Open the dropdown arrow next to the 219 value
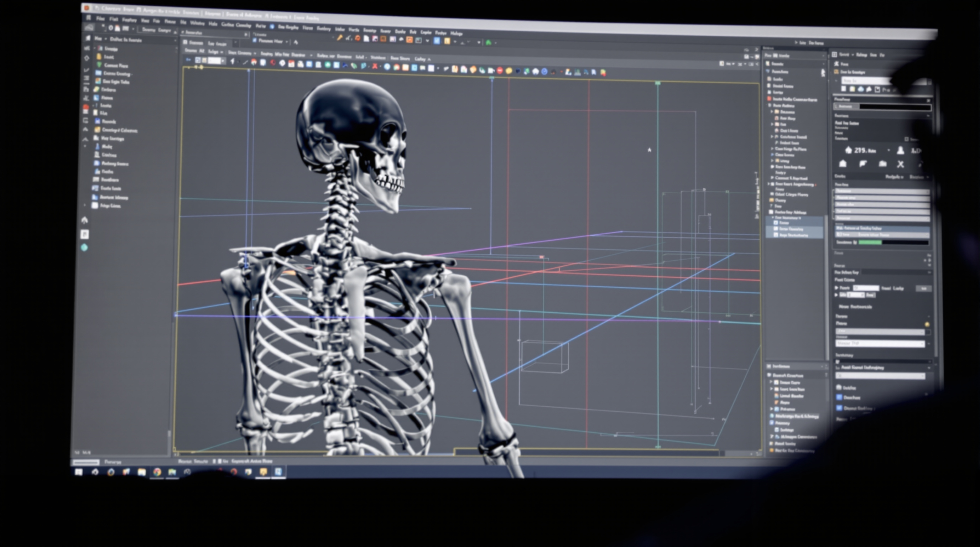Screen dimensions: 980x547 tap(889, 151)
